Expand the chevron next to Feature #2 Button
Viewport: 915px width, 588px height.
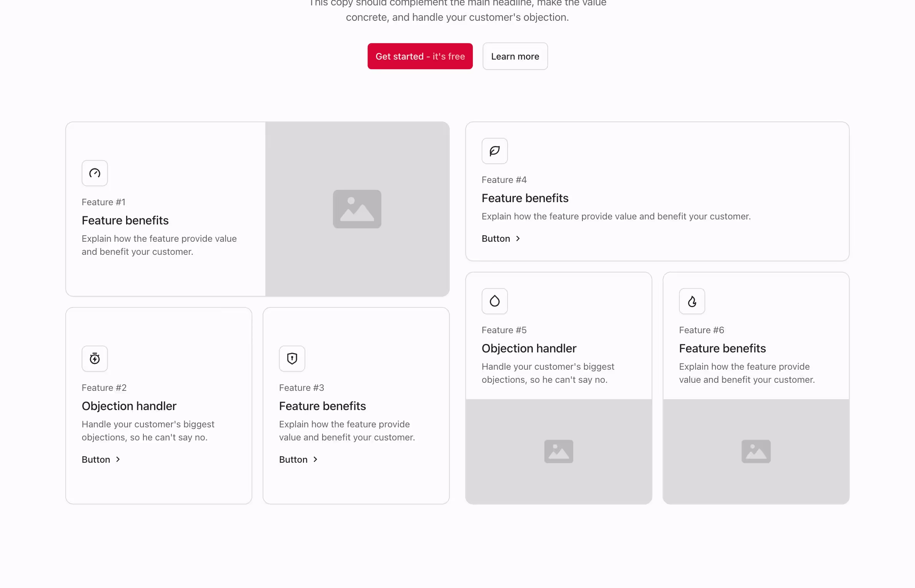tap(118, 459)
